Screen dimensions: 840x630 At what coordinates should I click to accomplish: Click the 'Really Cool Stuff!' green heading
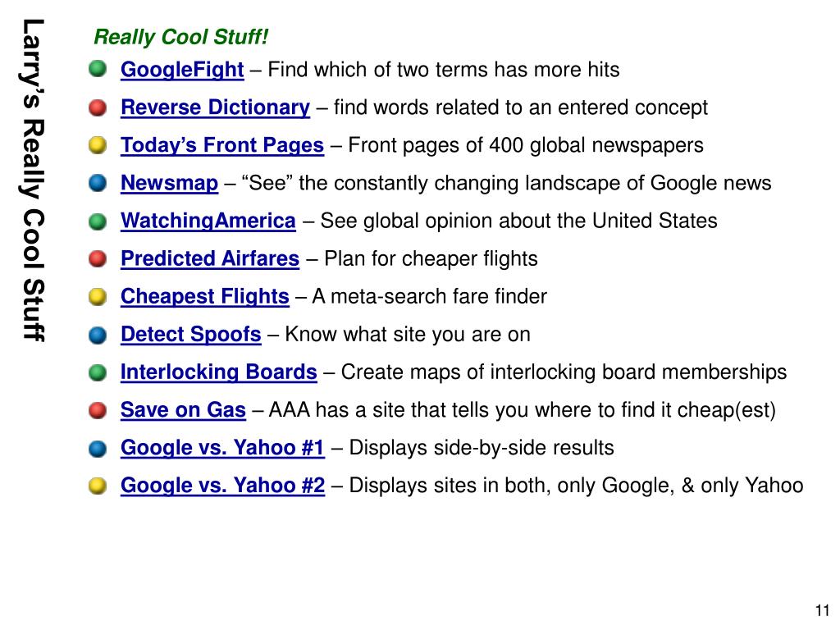[180, 37]
